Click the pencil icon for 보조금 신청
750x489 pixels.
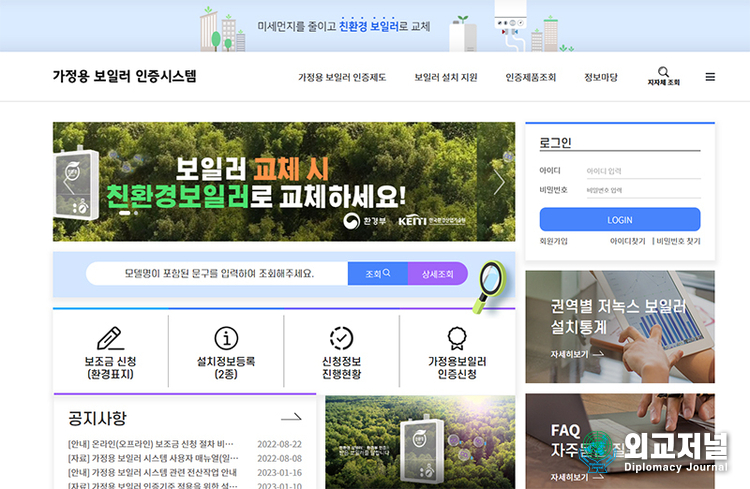pyautogui.click(x=110, y=338)
